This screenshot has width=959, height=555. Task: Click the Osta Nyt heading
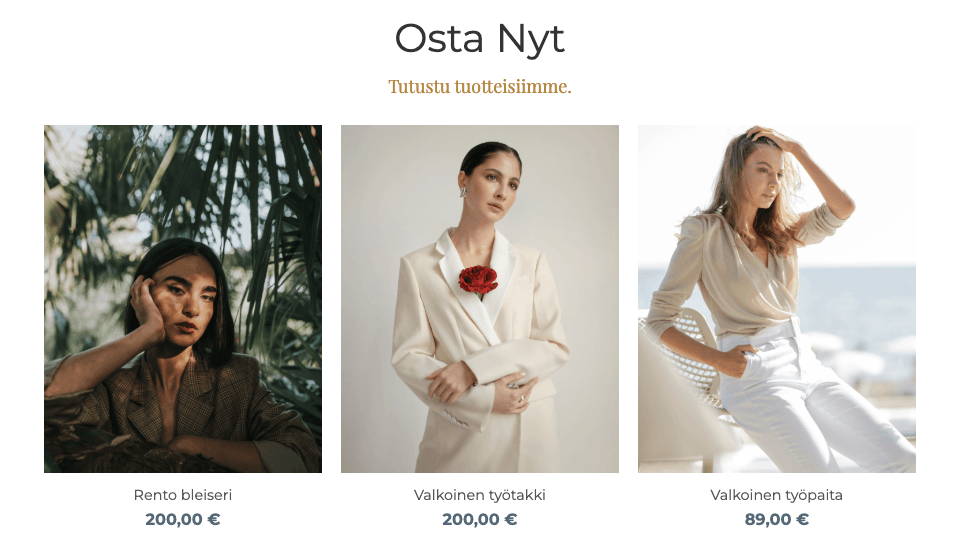[480, 39]
